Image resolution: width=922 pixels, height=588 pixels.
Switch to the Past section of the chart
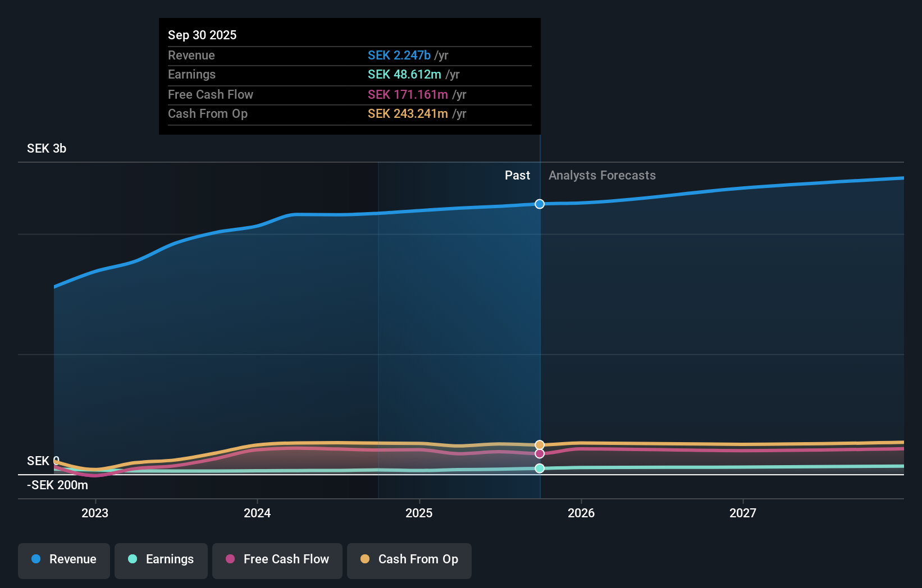tap(517, 175)
